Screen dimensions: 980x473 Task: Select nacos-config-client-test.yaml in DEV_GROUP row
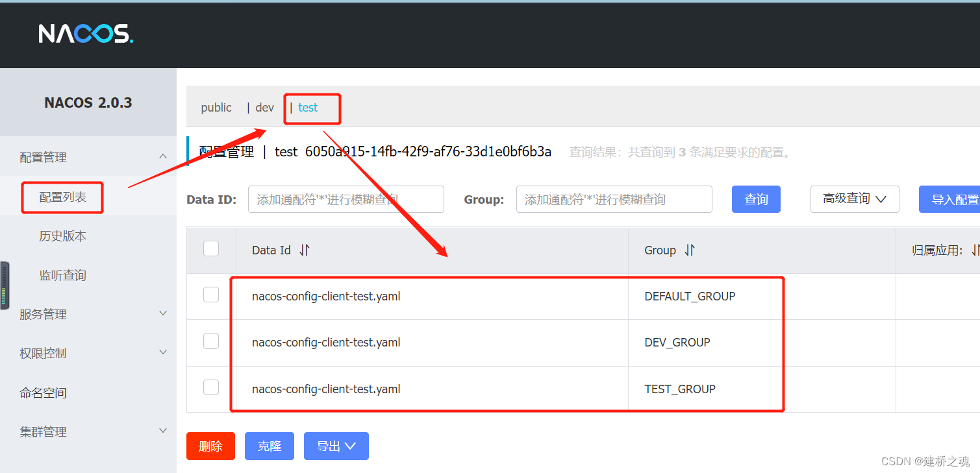[x=326, y=343]
